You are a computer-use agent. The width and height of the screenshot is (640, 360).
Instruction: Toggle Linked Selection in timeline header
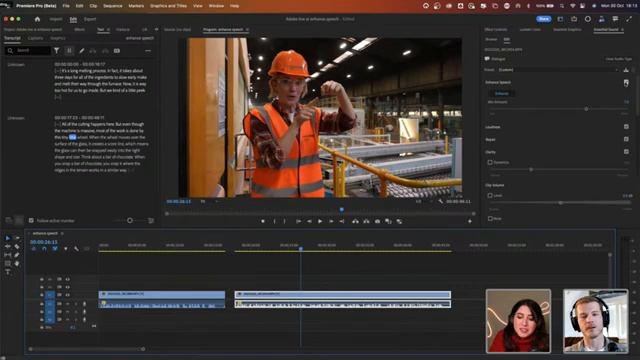55,249
